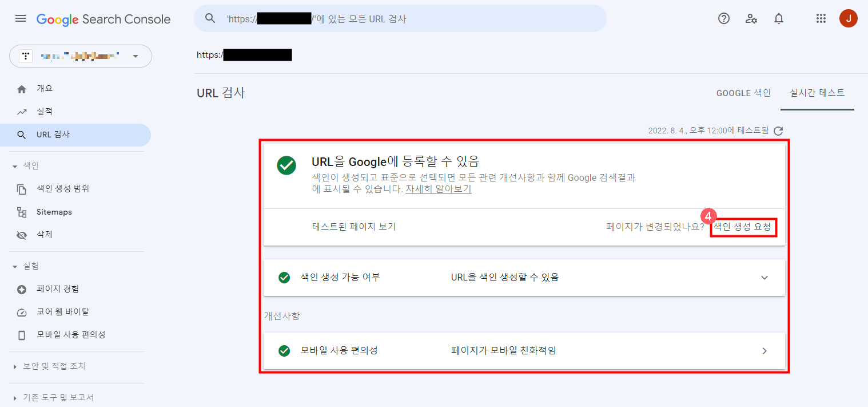Open 개요 via the home icon
The image size is (868, 407).
pyautogui.click(x=46, y=88)
